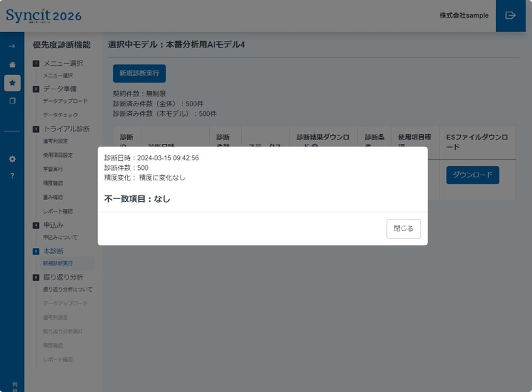This screenshot has height=392, width=532.
Task: Select the highlighted star icon in the sidebar
Action: (12, 83)
